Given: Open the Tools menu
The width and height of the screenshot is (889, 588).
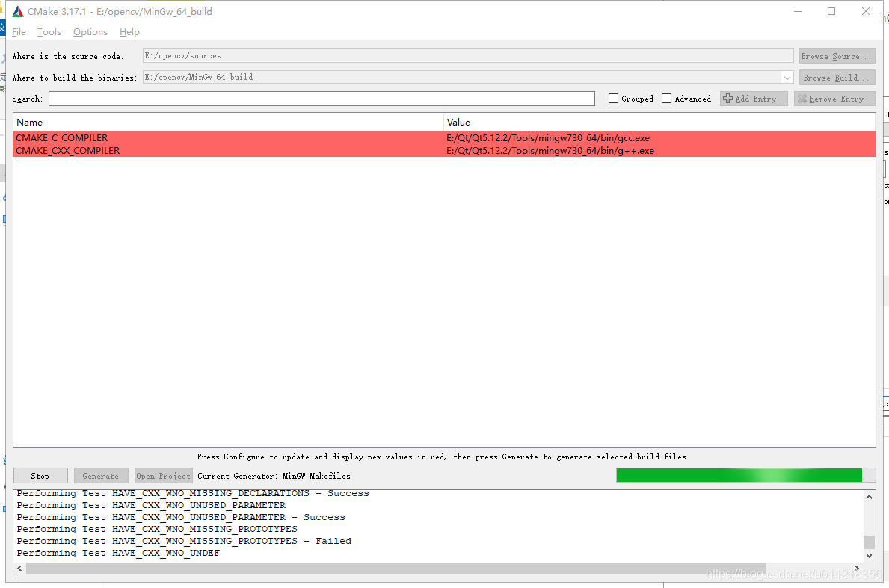Looking at the screenshot, I should coord(49,31).
